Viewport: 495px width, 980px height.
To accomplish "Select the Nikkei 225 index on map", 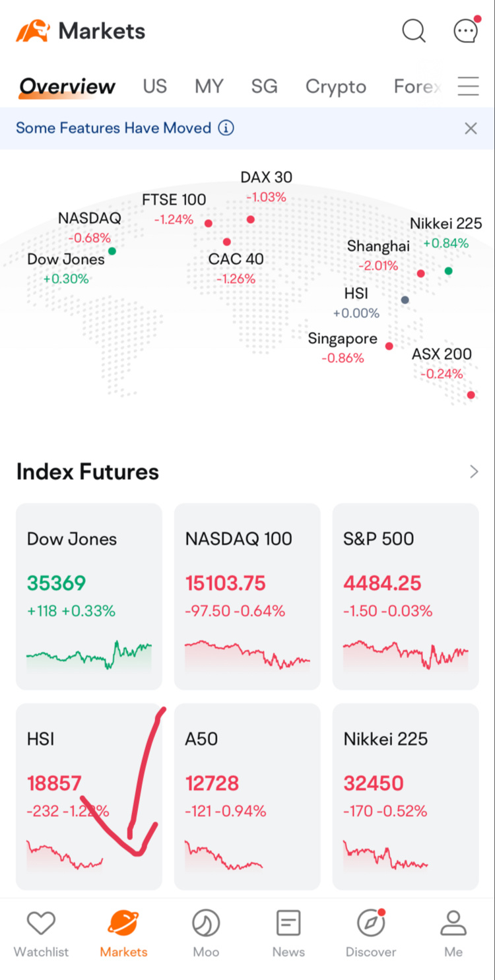I will click(x=446, y=233).
